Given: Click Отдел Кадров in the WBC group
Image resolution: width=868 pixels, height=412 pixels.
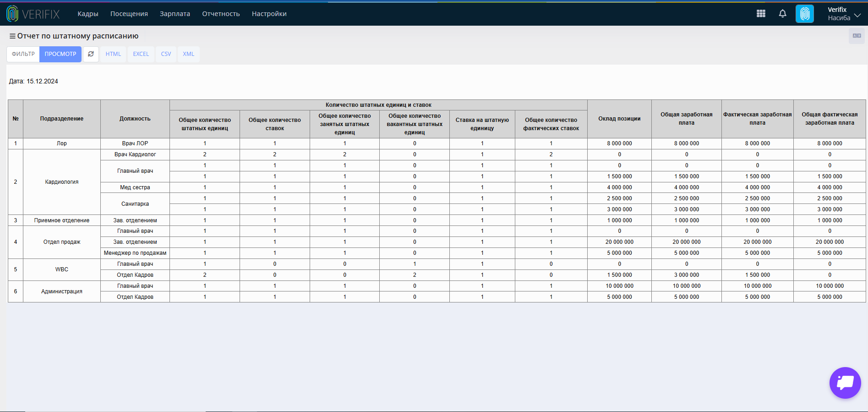Looking at the screenshot, I should (135, 275).
